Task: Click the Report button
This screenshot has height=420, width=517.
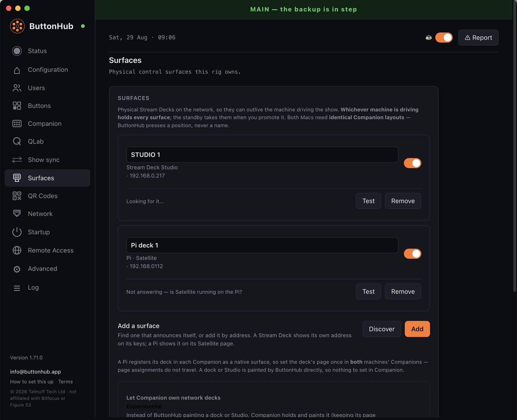Action: coord(478,38)
